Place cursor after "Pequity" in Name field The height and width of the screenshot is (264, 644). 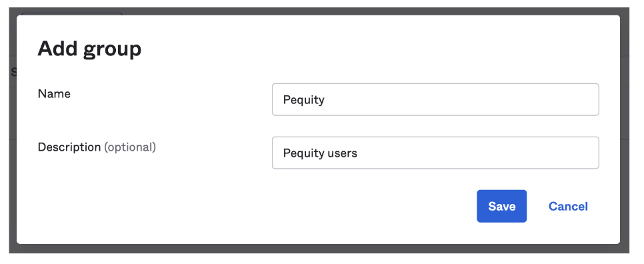pos(326,100)
